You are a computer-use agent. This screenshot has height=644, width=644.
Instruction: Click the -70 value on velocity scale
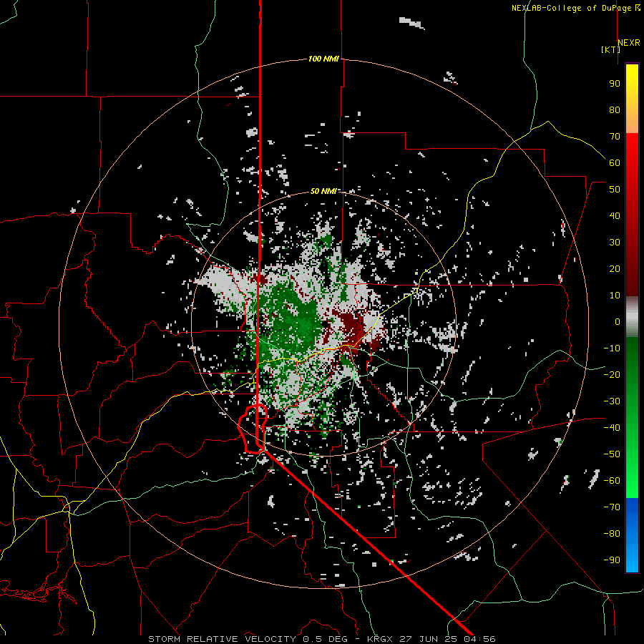pyautogui.click(x=612, y=507)
